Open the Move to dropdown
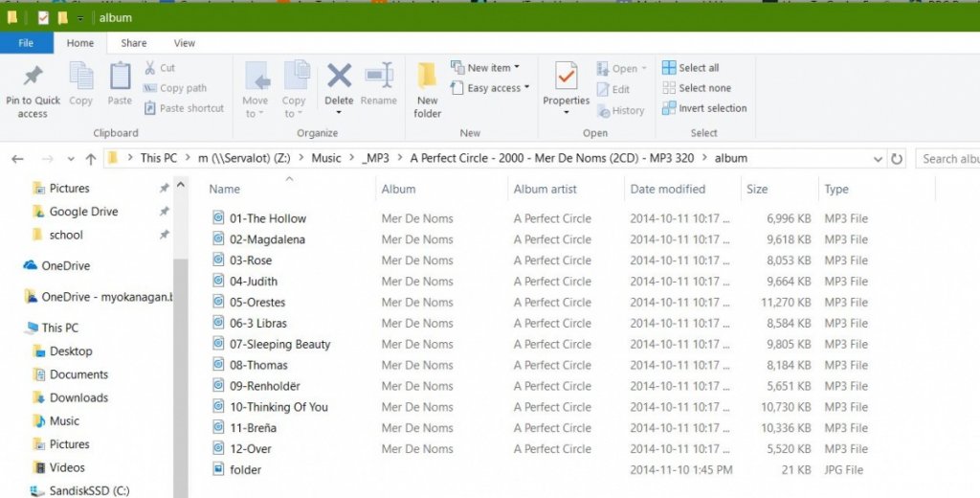The image size is (980, 498). pyautogui.click(x=255, y=89)
